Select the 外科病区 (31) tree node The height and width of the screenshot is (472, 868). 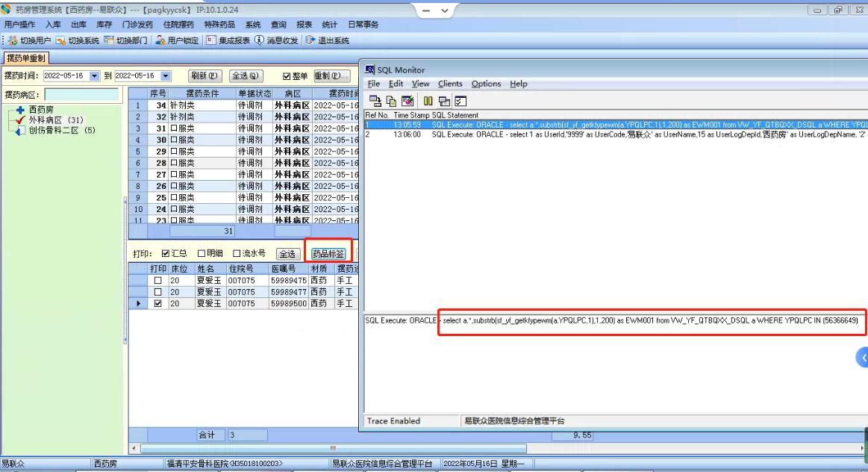click(56, 119)
